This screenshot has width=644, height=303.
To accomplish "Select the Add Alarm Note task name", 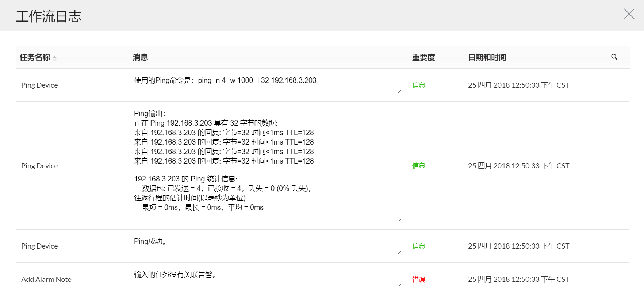I will coord(46,279).
